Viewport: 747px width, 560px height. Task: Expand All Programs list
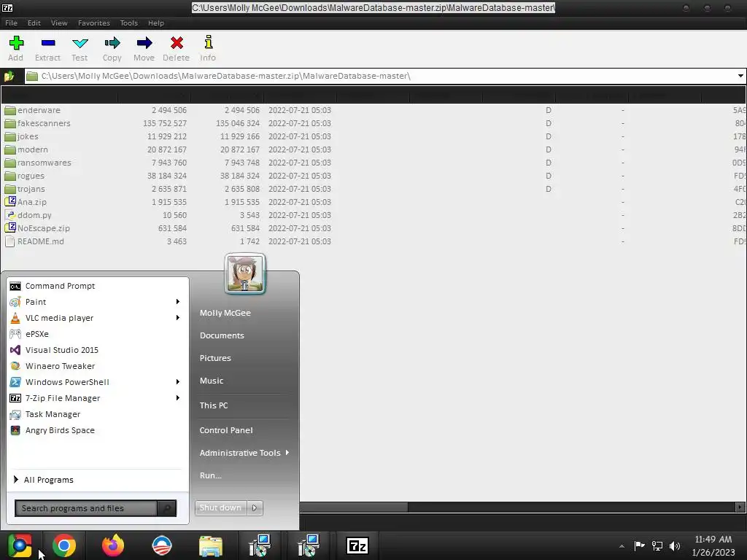(44, 480)
